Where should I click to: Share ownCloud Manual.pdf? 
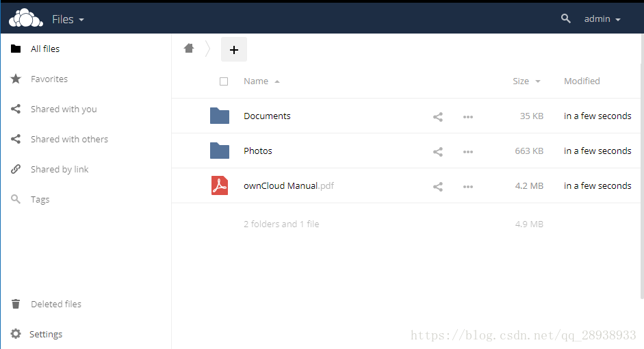pyautogui.click(x=438, y=187)
